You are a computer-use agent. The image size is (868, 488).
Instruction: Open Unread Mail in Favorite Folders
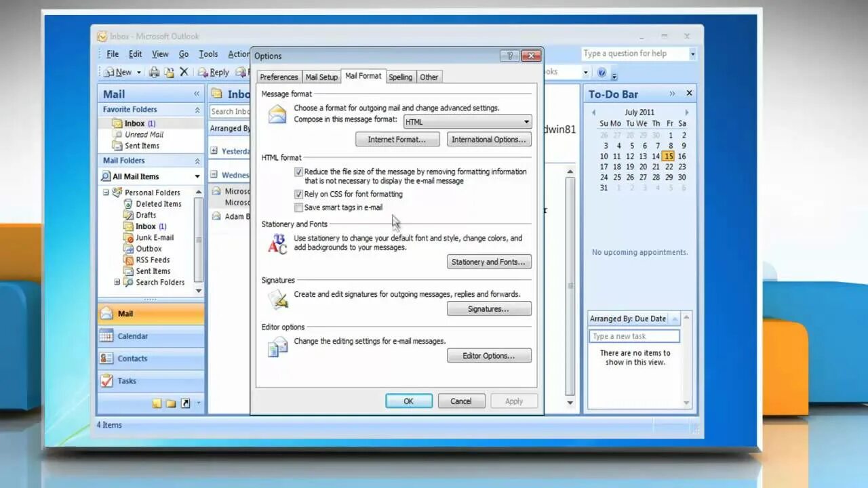138,134
